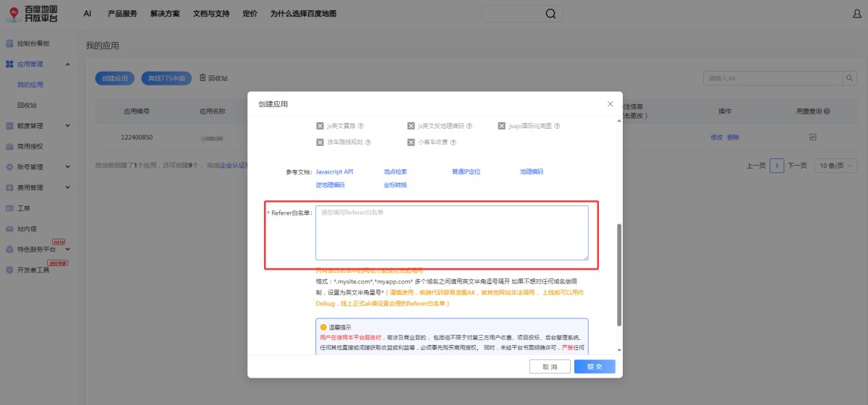This screenshot has height=405, width=868.
Task: Collapse the 应用管理 sidebar section
Action: pyautogui.click(x=68, y=64)
